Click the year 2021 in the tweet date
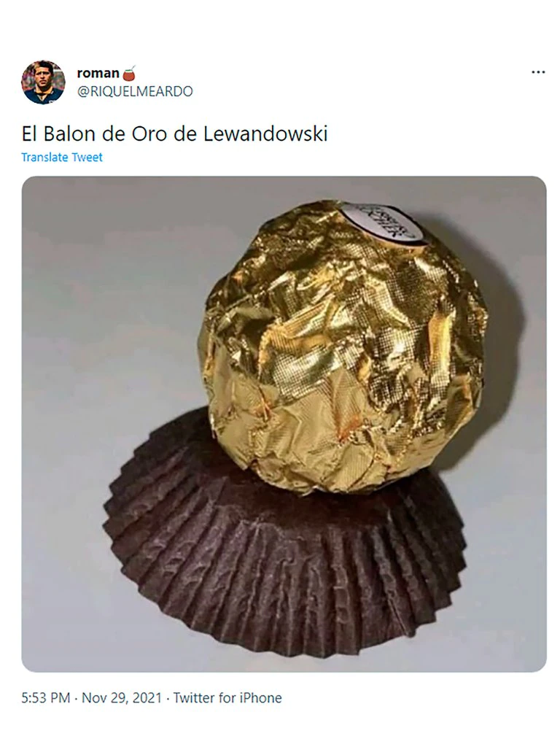Image resolution: width=560 pixels, height=747 pixels. click(x=147, y=698)
